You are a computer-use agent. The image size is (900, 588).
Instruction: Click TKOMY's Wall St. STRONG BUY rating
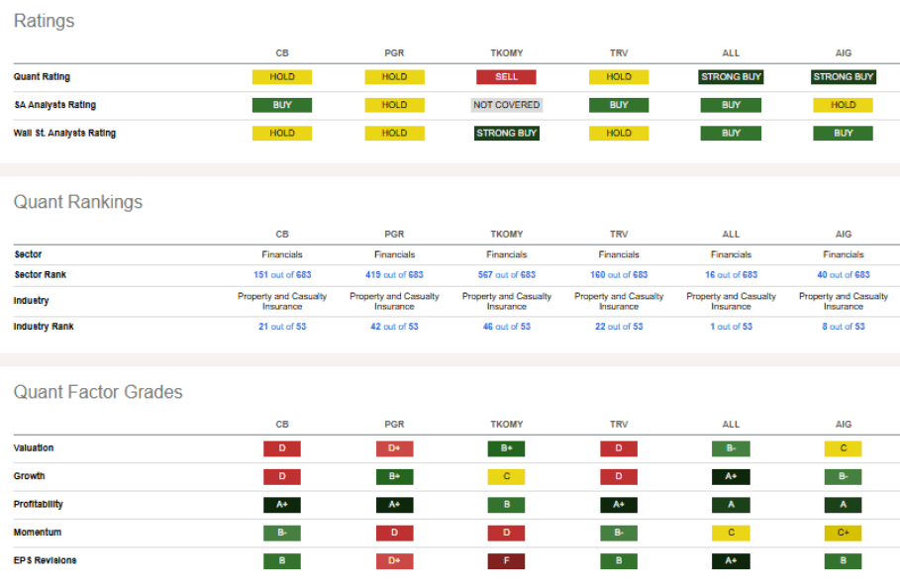506,133
